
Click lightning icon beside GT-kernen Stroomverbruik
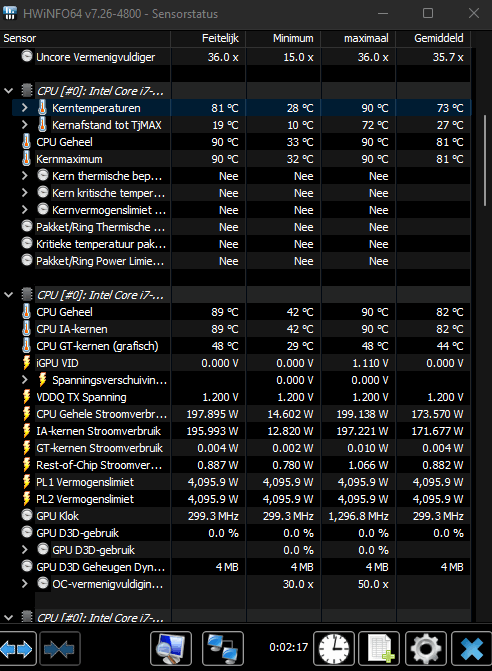pyautogui.click(x=27, y=448)
